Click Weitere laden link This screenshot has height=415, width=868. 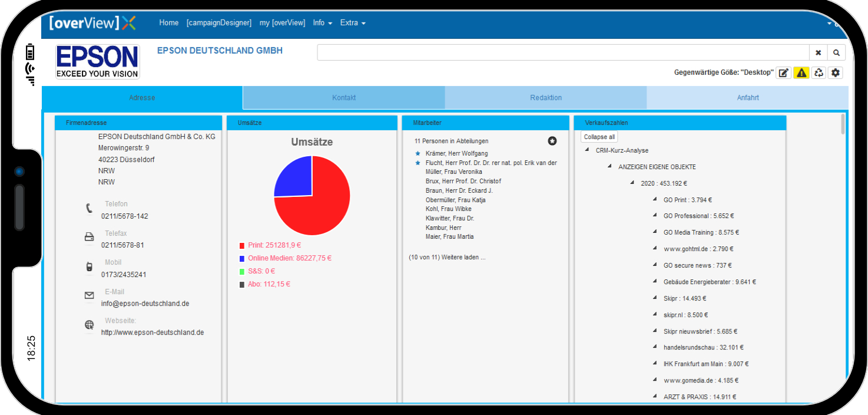(464, 257)
